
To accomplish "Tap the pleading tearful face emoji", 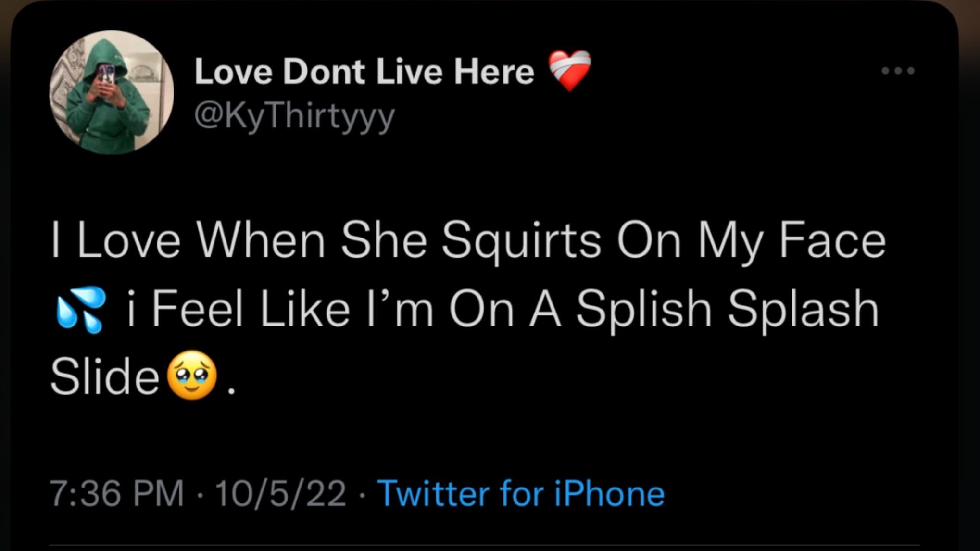I will pyautogui.click(x=192, y=376).
